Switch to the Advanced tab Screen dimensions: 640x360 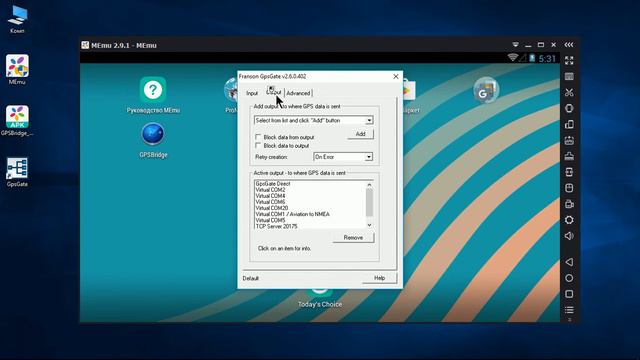tap(298, 93)
